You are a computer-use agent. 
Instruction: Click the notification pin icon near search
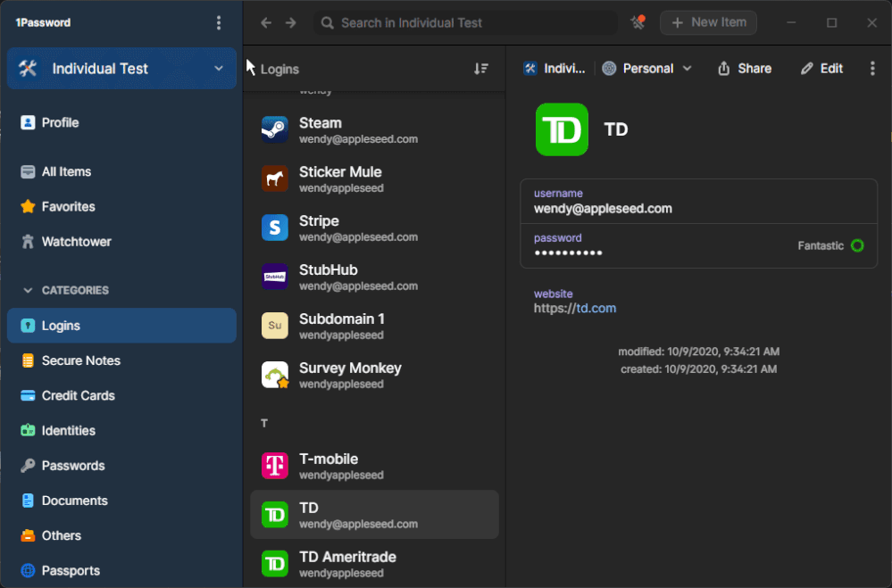click(x=638, y=23)
